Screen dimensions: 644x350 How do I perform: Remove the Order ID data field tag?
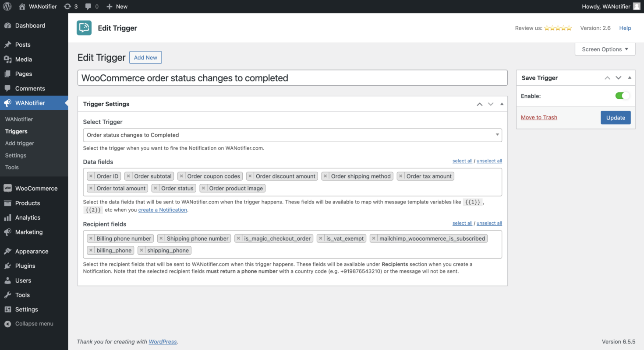[91, 176]
